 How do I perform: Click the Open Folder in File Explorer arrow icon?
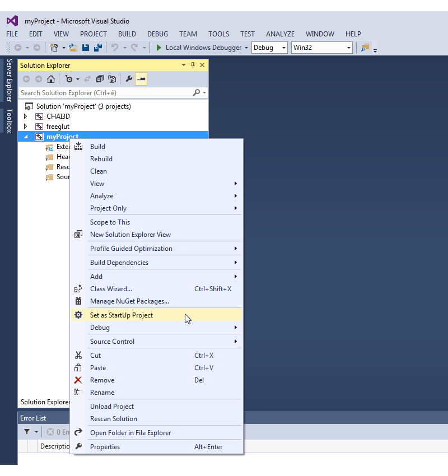tap(78, 432)
